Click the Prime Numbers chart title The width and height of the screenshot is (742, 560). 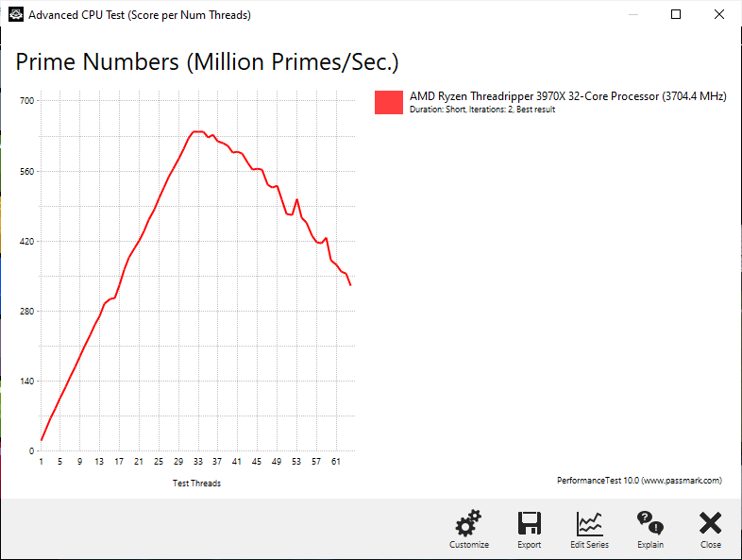(207, 62)
